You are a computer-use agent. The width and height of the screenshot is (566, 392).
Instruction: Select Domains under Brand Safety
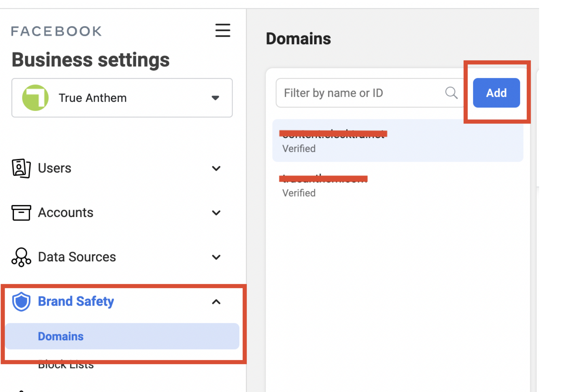[x=122, y=336]
